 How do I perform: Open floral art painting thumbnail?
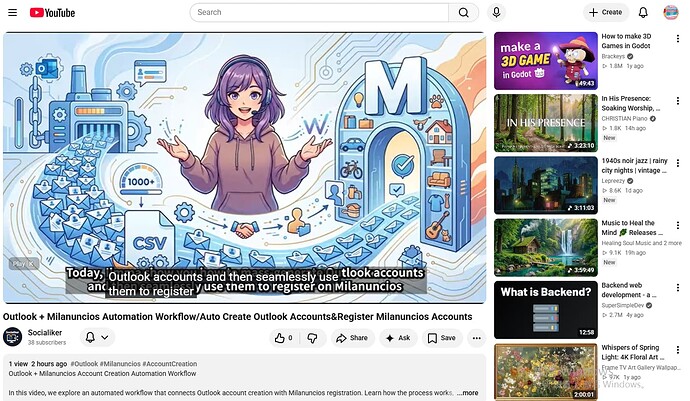click(x=546, y=372)
